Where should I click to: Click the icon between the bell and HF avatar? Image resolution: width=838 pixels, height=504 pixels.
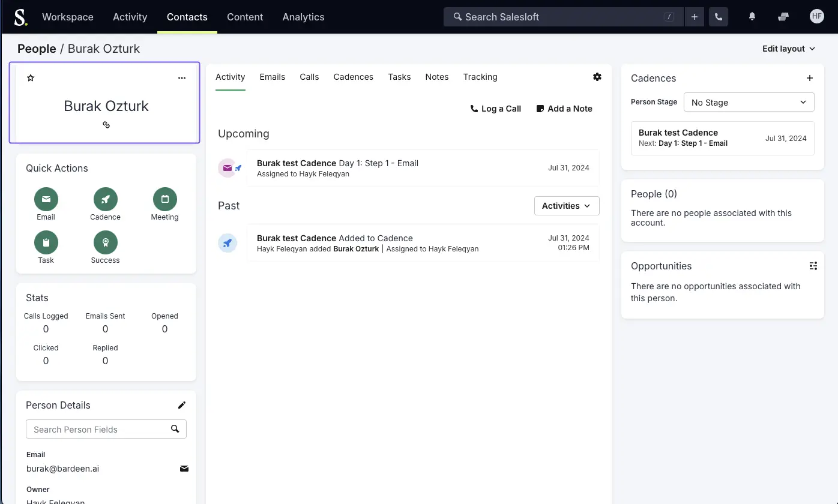[x=783, y=17]
